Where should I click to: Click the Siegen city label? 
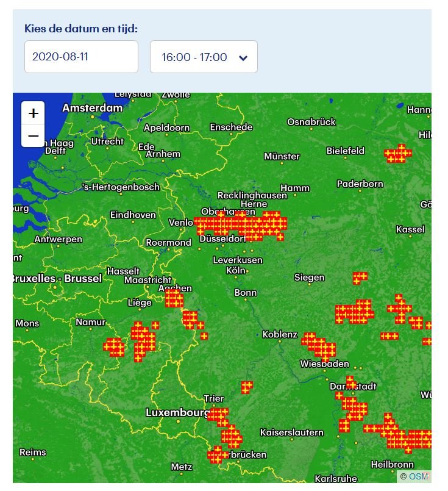(x=310, y=278)
